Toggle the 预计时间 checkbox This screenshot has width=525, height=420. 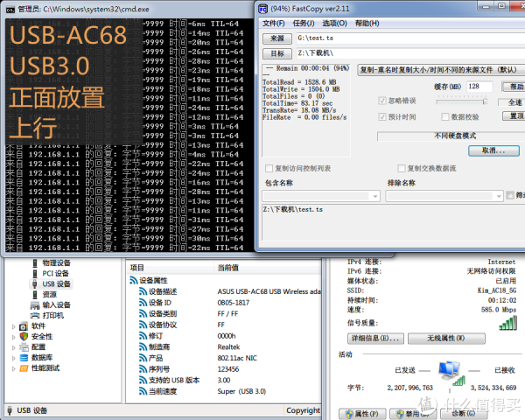[x=382, y=117]
